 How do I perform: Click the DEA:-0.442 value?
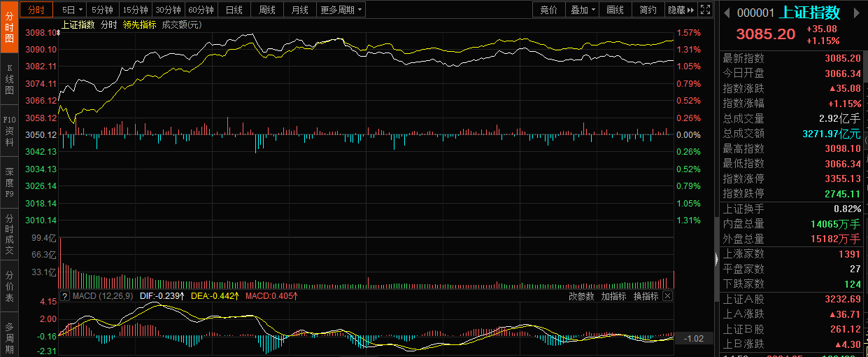coord(214,296)
